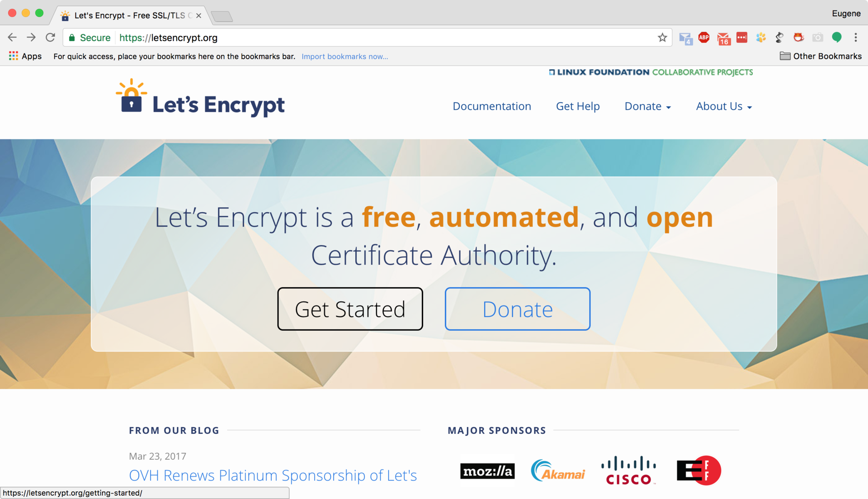Click the Get Help menu item
This screenshot has height=499, width=868.
pyautogui.click(x=578, y=106)
